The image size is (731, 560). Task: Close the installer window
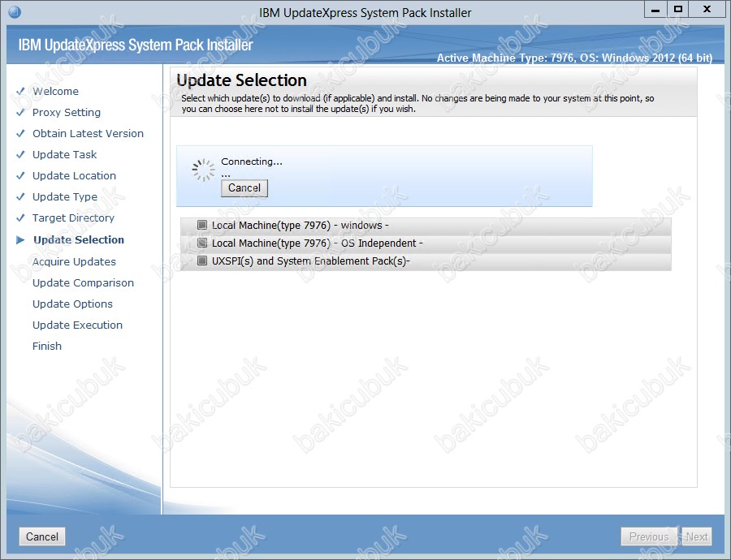(707, 9)
